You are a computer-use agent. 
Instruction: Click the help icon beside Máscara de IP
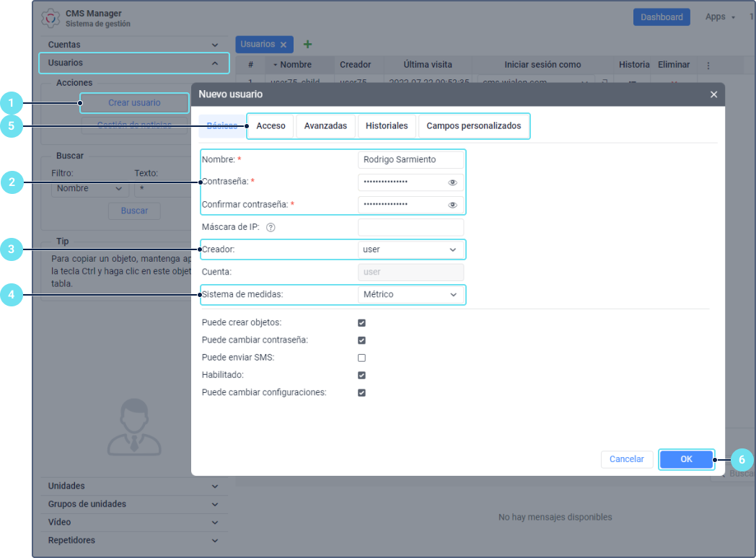(271, 228)
